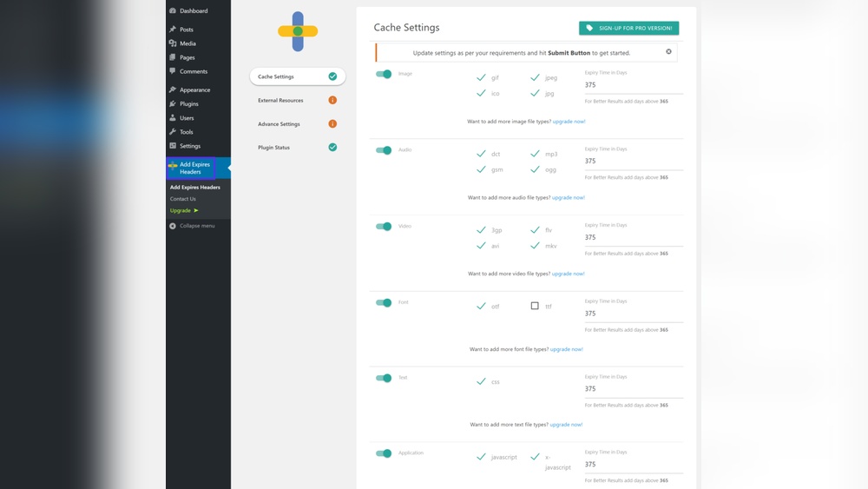Image resolution: width=868 pixels, height=489 pixels.
Task: Uncheck the jpg file type
Action: coord(535,94)
